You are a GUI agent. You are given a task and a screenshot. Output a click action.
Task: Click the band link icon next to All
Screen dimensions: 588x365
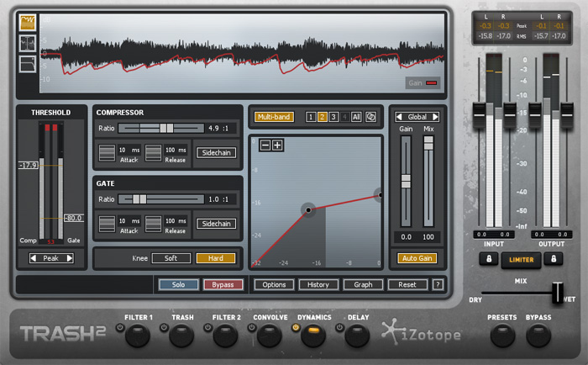click(370, 117)
